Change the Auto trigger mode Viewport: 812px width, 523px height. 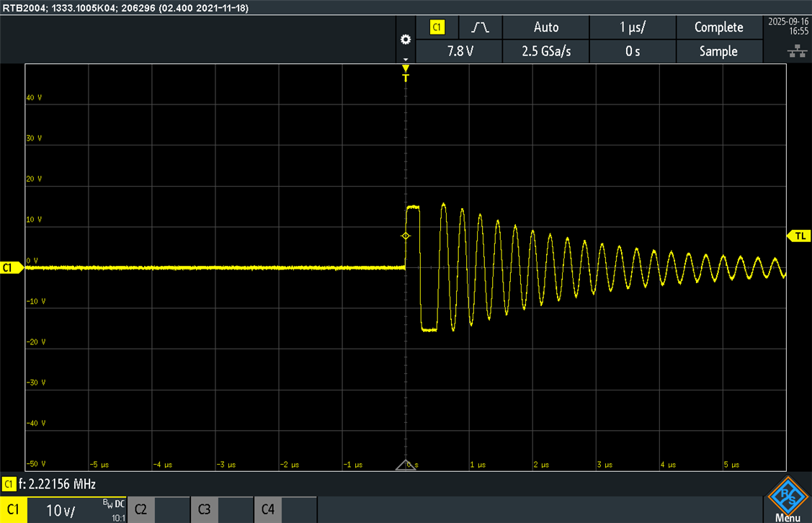[x=546, y=27]
